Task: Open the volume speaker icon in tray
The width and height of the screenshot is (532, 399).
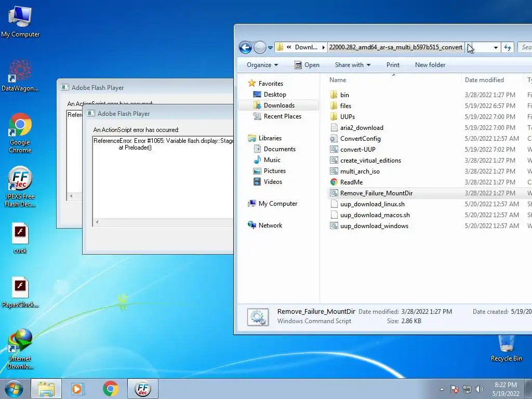Action: click(x=480, y=389)
